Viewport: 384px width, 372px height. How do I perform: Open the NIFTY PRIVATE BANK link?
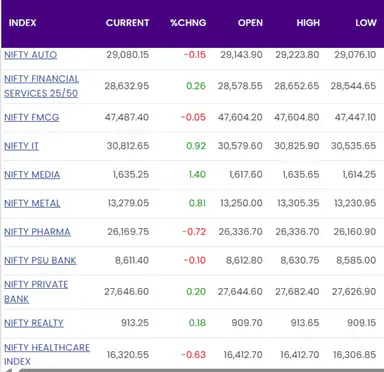(36, 292)
